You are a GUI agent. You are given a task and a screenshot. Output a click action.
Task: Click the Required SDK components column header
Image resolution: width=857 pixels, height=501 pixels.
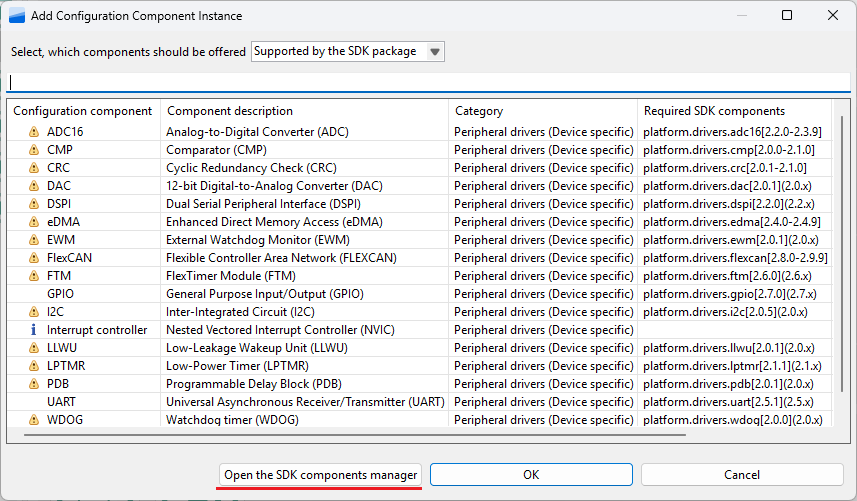pos(733,111)
